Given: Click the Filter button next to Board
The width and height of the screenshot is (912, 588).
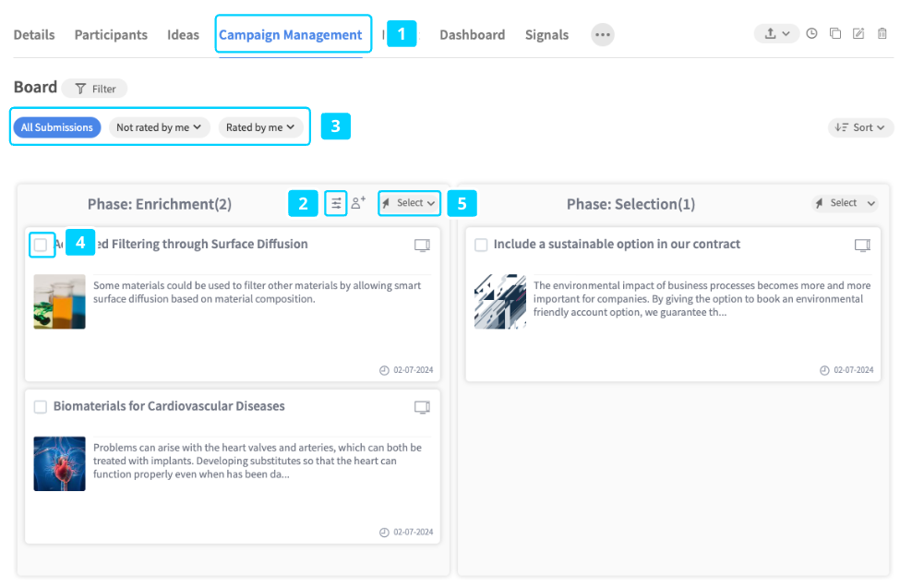Looking at the screenshot, I should point(95,89).
